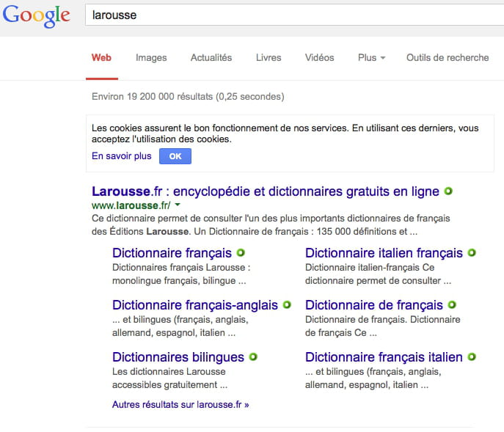Click snippet 'Ce dictionnaire permet de consulter'
Image resolution: width=504 pixels, height=432 pixels.
(271, 224)
